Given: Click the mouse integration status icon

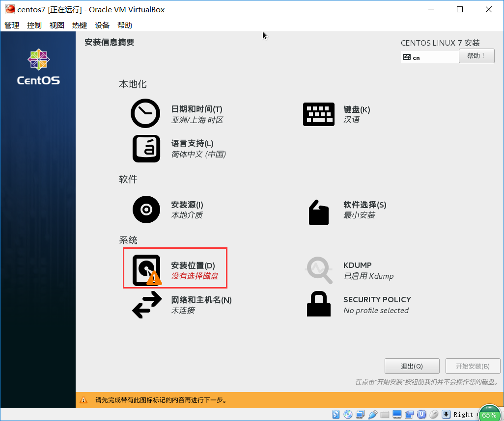Looking at the screenshot, I should 434,414.
